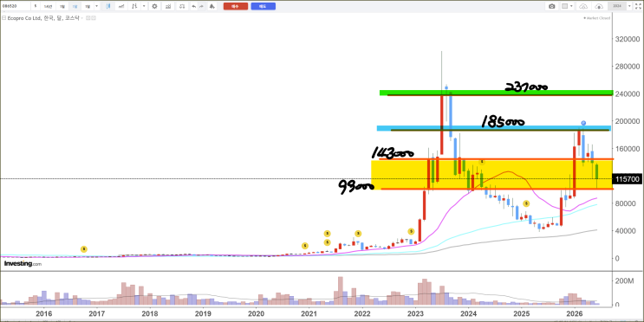Viewport: 644px width, 322px height.
Task: Click the 115700 current price label
Action: (x=627, y=179)
